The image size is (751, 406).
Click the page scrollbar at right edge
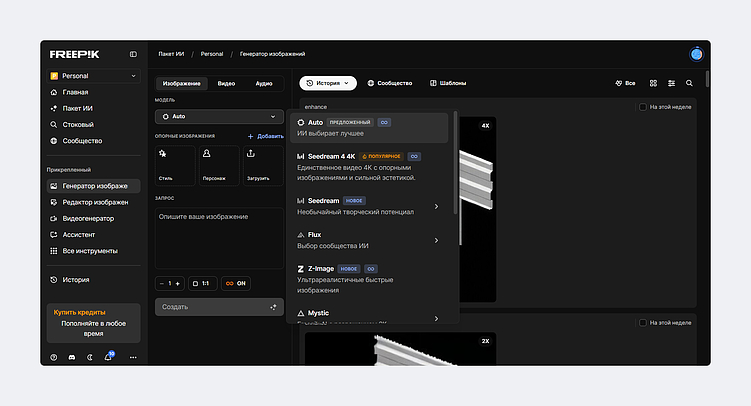pyautogui.click(x=706, y=79)
